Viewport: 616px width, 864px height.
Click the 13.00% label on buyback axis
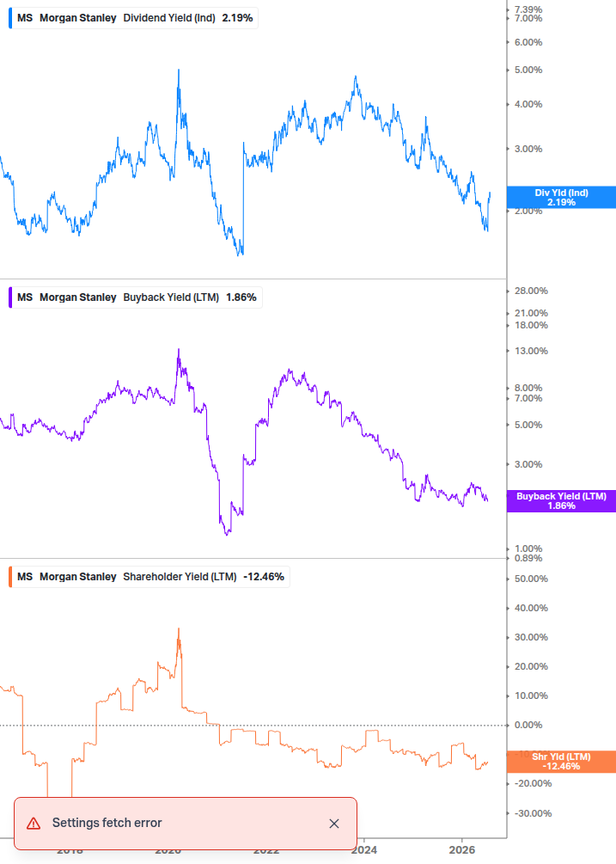point(531,351)
